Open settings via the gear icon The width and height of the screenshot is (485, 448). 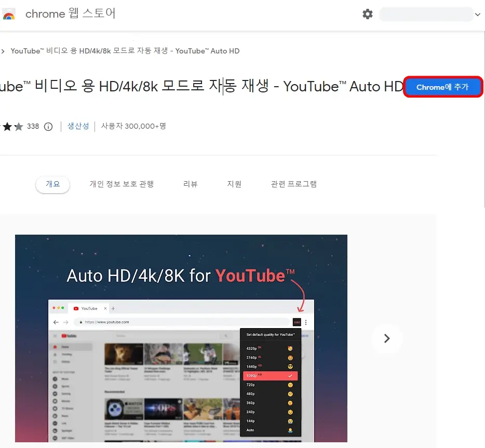click(368, 15)
